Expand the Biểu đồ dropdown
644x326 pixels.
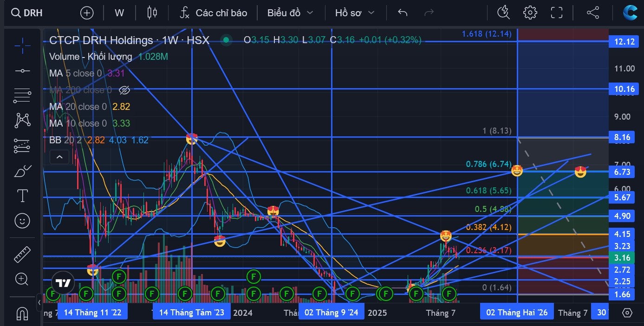(290, 13)
